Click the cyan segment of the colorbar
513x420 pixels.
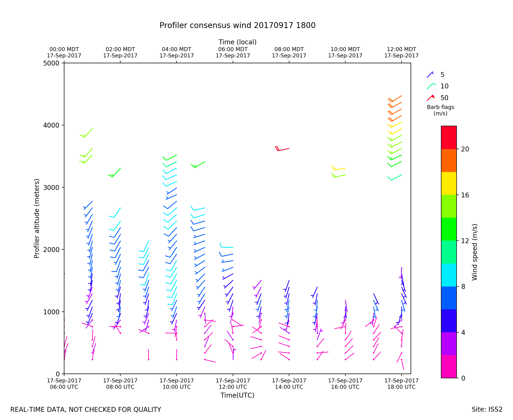449,275
